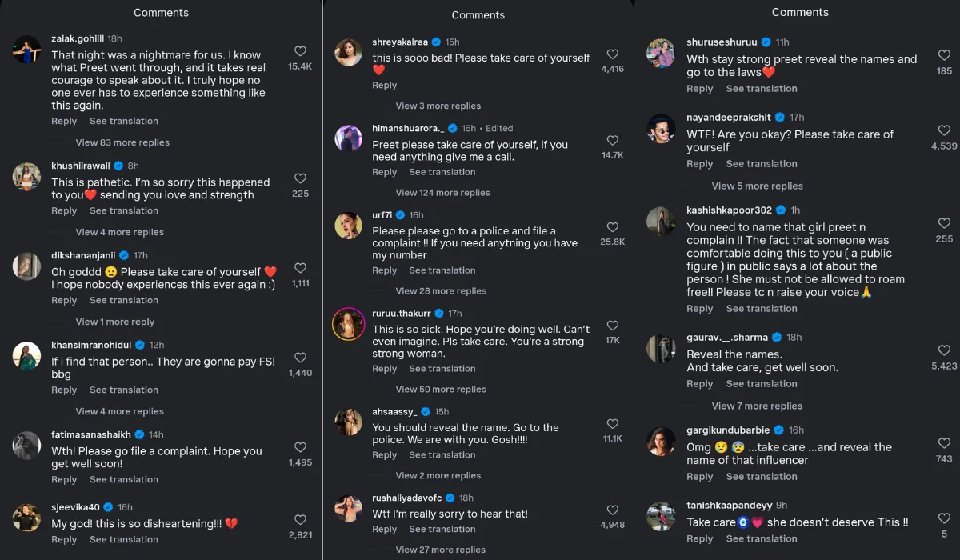This screenshot has height=560, width=960.
Task: Heart sjeevika40's disheartening comment
Action: coord(300,520)
